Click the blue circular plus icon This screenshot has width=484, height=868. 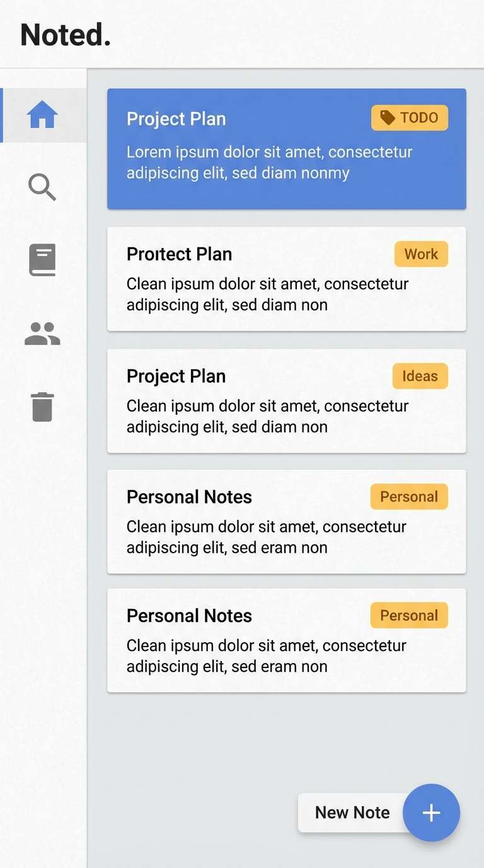431,812
